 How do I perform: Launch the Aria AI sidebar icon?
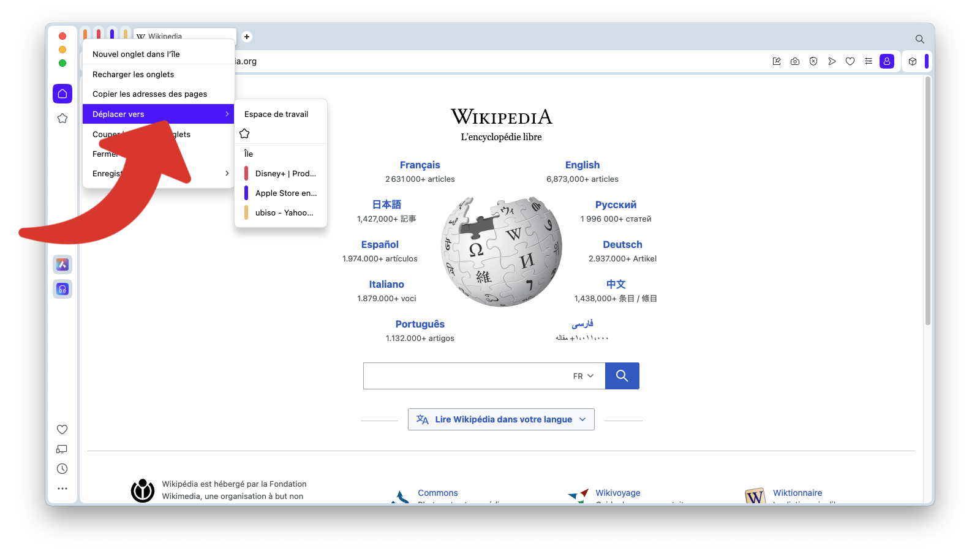[x=62, y=264]
